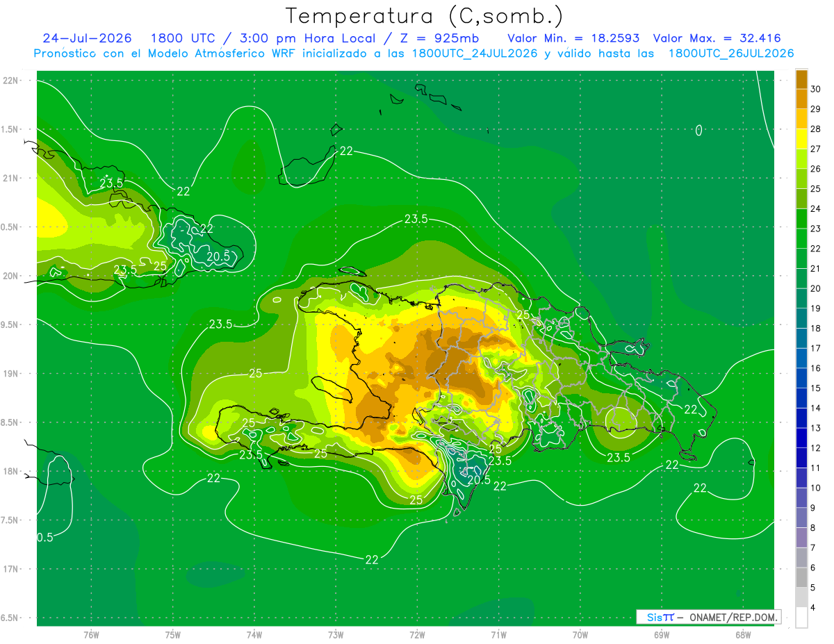The height and width of the screenshot is (644, 834).
Task: Click the legend scale value "4"
Action: coord(812,608)
